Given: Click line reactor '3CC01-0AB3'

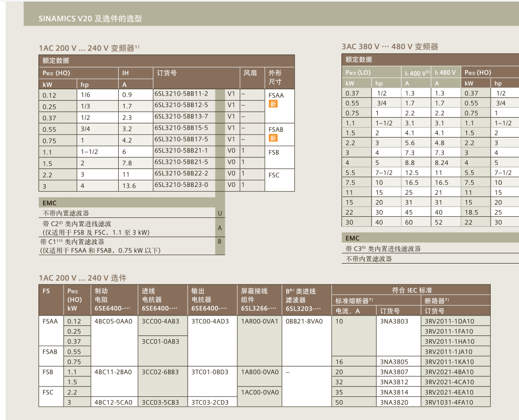Looking at the screenshot, I should pos(161,341).
